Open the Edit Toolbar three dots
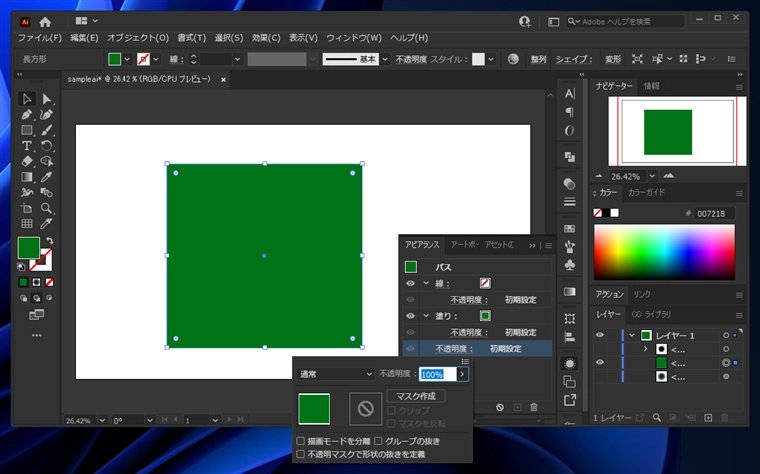This screenshot has height=474, width=760. pyautogui.click(x=36, y=335)
